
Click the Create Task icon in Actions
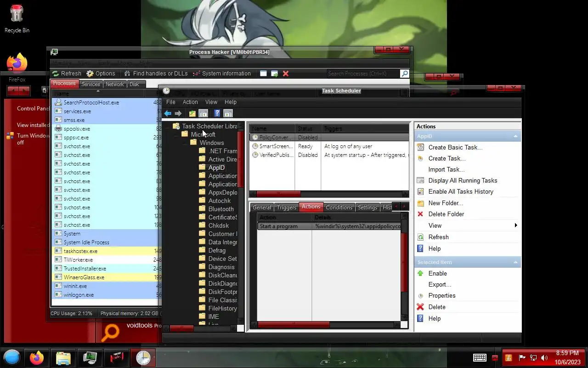(x=420, y=158)
